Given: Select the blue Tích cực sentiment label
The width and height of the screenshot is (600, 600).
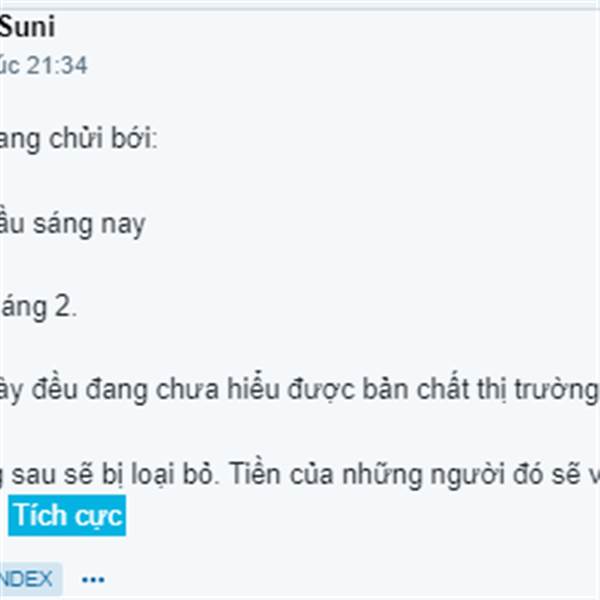Looking at the screenshot, I should (67, 515).
